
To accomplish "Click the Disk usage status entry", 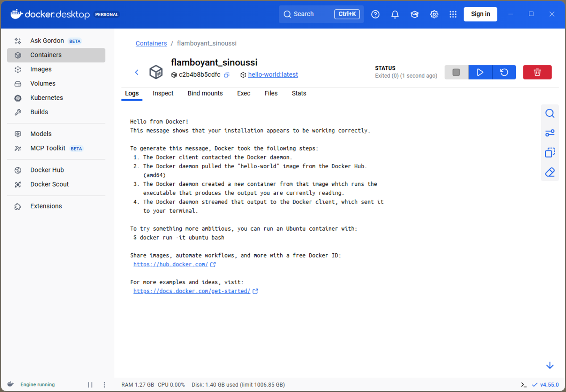I will (x=238, y=385).
